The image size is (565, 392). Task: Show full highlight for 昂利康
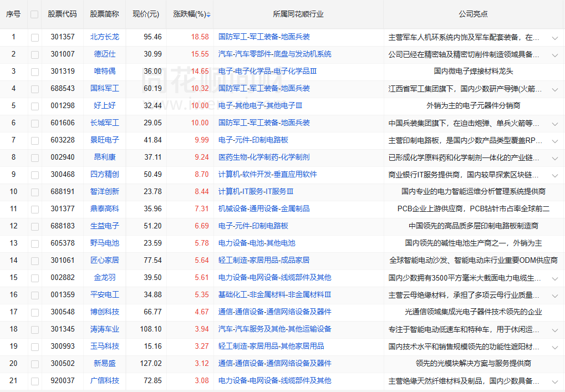coord(555,158)
